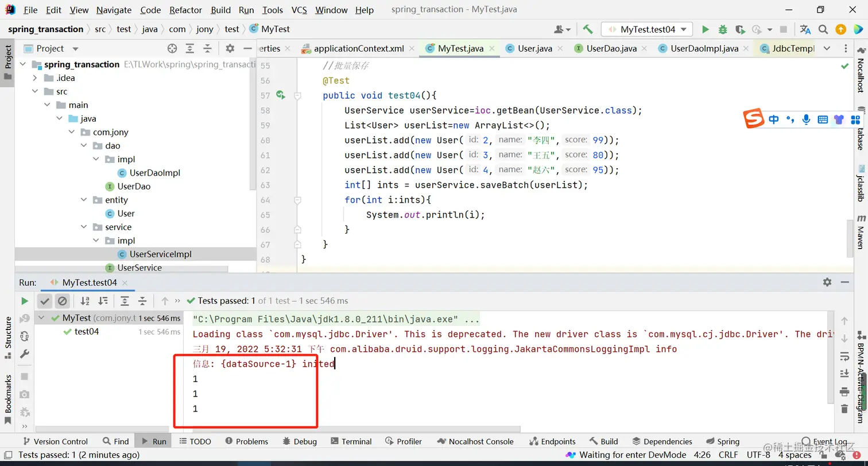Expand all nodes in Project panel header
Viewport: 868px width, 466px height.
click(190, 48)
